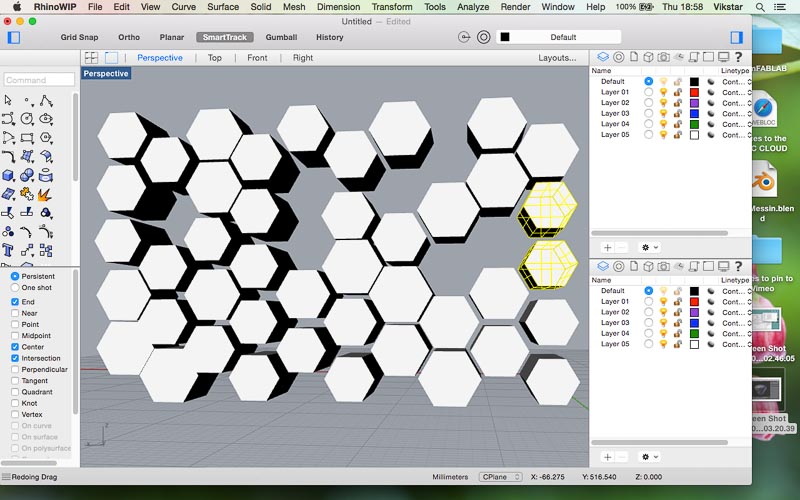This screenshot has width=800, height=500.
Task: Select the arrow selection tool
Action: point(8,101)
